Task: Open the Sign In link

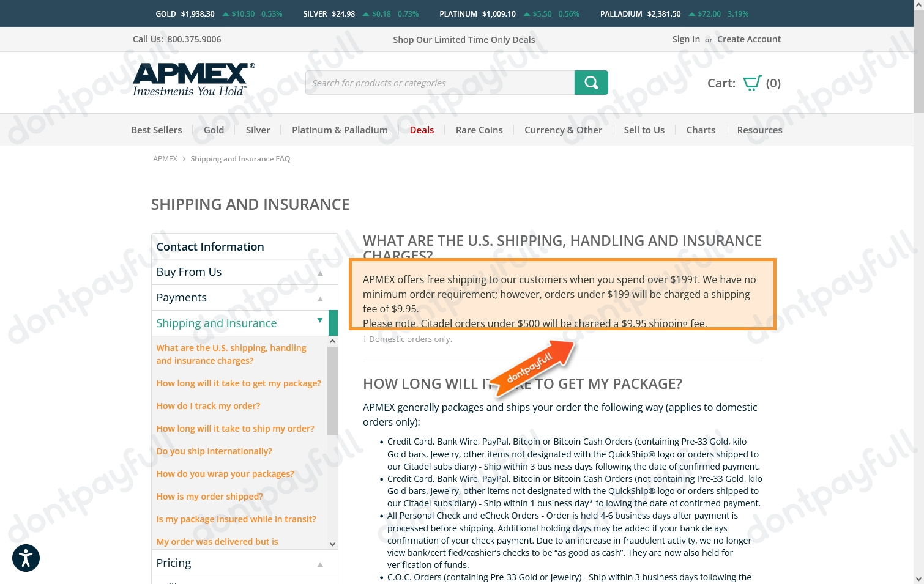Action: click(x=685, y=39)
